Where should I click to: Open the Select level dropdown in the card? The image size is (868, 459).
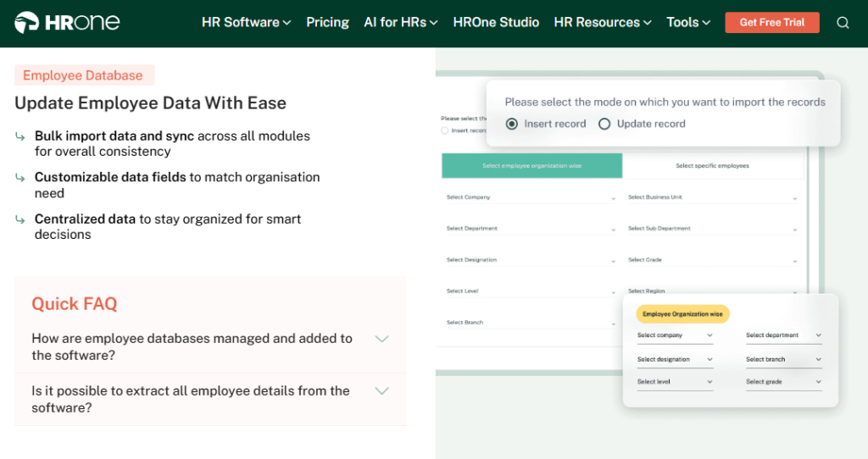675,382
